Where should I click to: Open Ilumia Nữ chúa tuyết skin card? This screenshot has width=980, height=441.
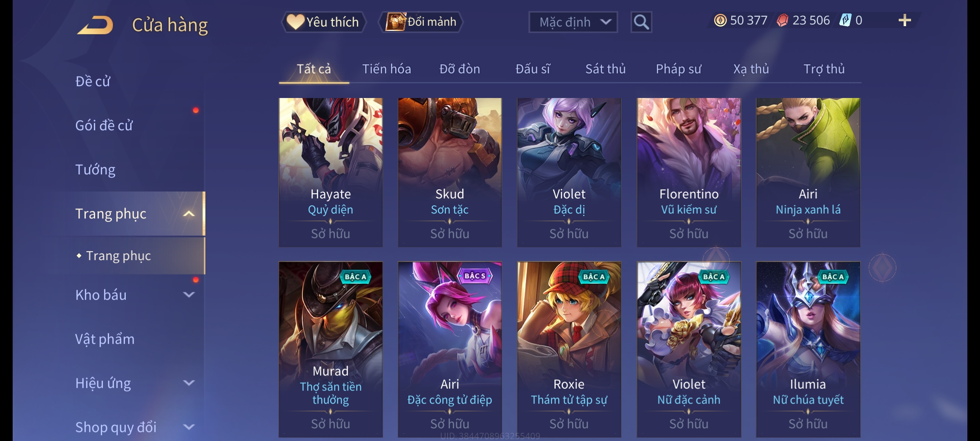(808, 350)
